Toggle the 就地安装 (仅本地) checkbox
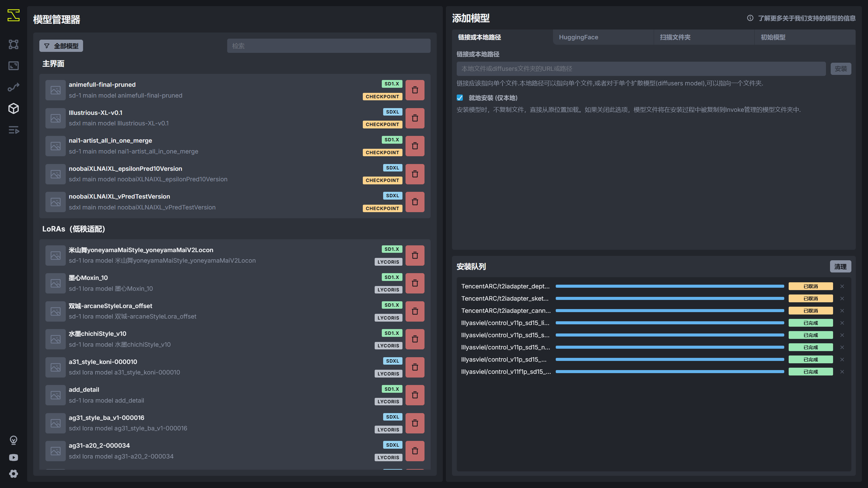868x488 pixels. [x=460, y=98]
